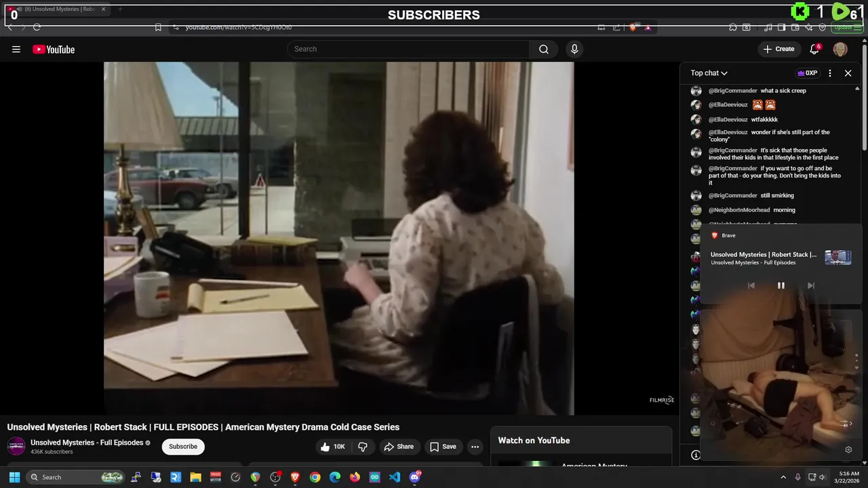Viewport: 868px width, 488px height.
Task: Open Firefox from the taskbar
Action: [x=355, y=477]
